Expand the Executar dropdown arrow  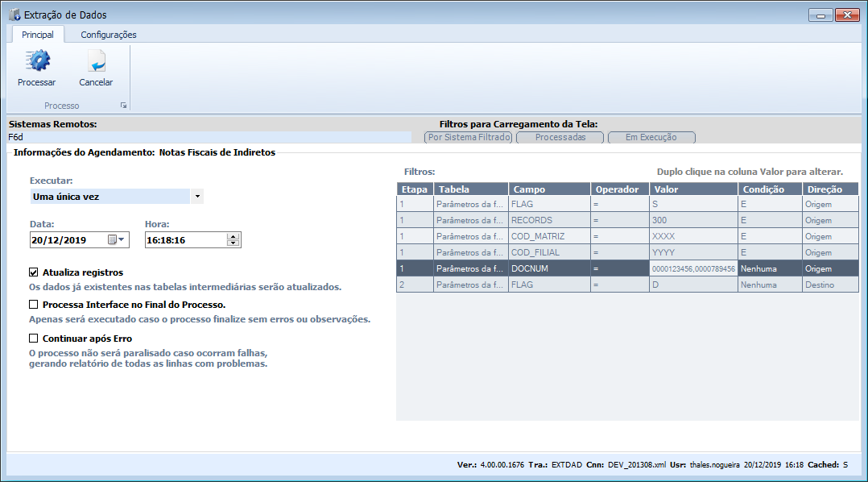pyautogui.click(x=197, y=197)
